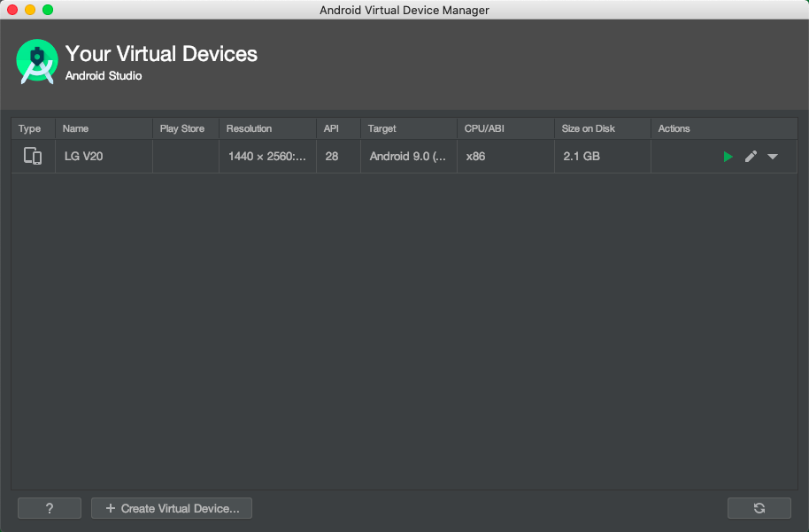
Task: Sort by the Name column header
Action: 104,128
